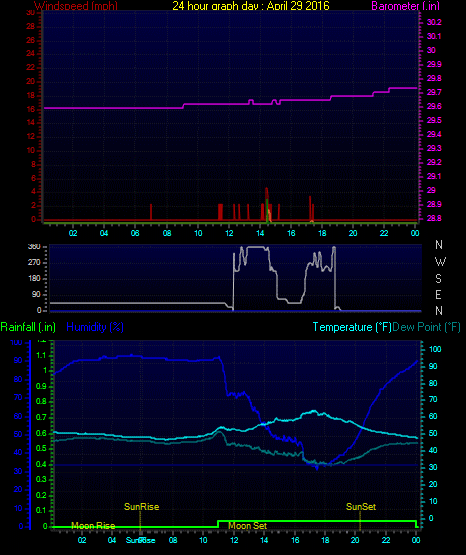This screenshot has height=555, width=466.
Task: Click the S wind direction label
Action: coord(438,279)
